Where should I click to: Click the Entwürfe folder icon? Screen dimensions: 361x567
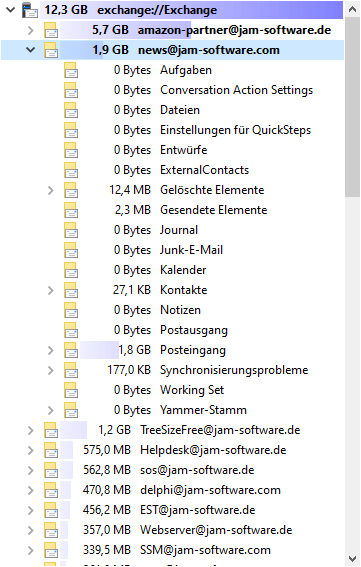point(71,150)
